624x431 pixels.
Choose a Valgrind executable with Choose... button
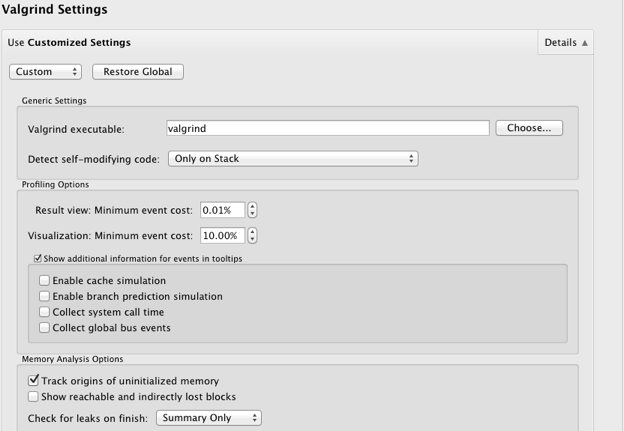pyautogui.click(x=529, y=128)
